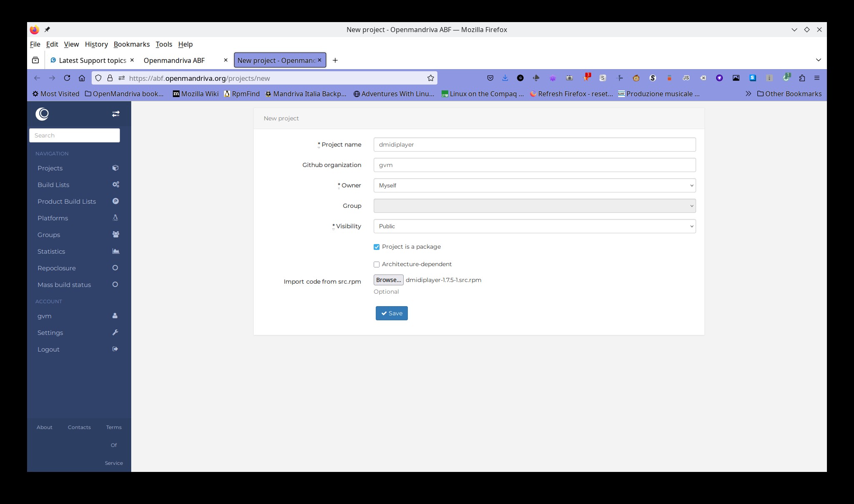Image resolution: width=854 pixels, height=504 pixels.
Task: Uncheck the Project is a package checkbox
Action: pos(377,247)
